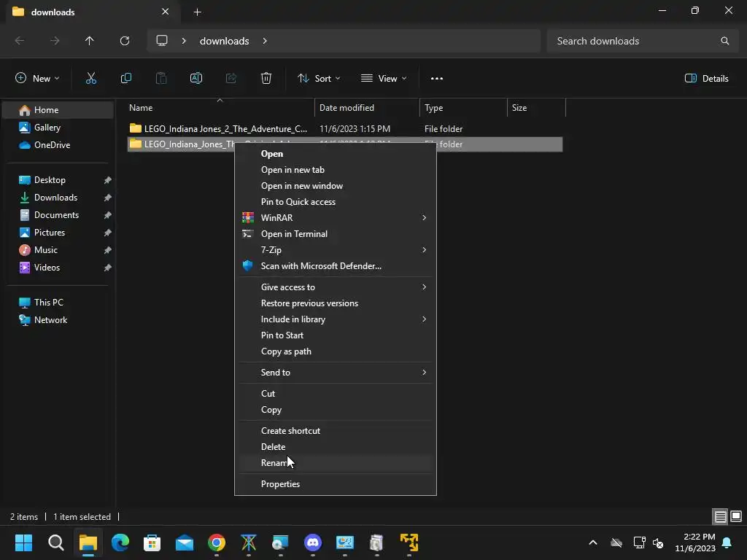
Task: Go up one directory level
Action: (x=89, y=41)
